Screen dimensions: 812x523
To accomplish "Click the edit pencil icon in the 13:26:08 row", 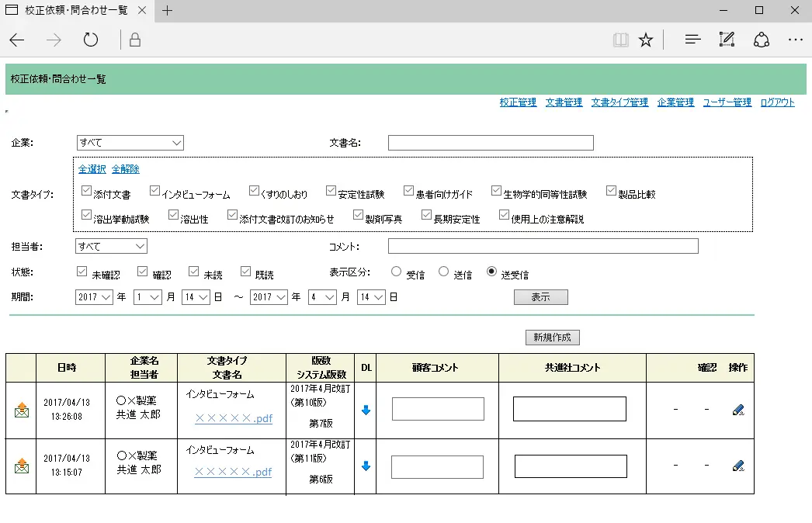I will pyautogui.click(x=738, y=410).
